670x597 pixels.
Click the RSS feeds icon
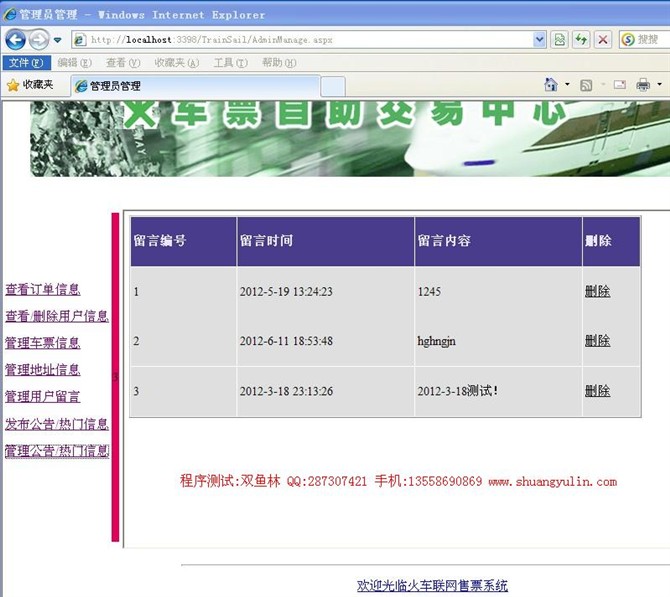[586, 85]
